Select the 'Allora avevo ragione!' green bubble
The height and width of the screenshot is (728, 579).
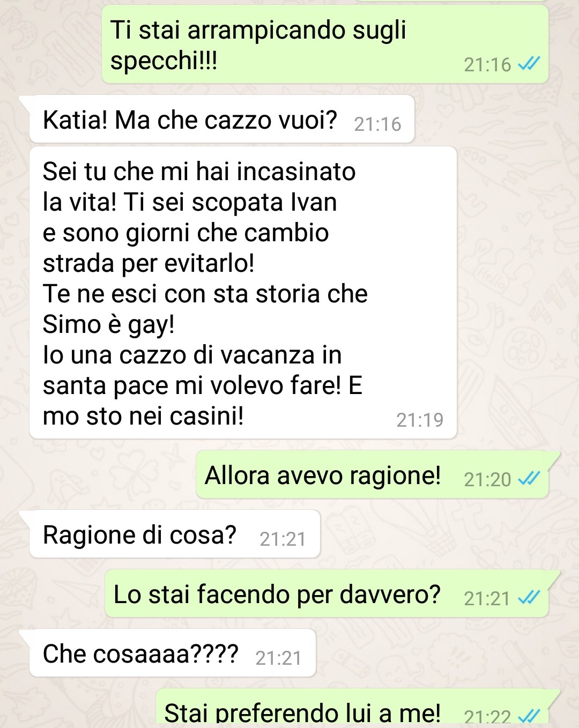[373, 475]
